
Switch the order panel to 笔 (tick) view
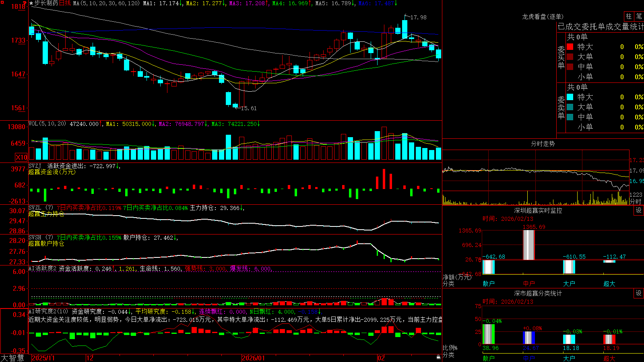(x=639, y=16)
